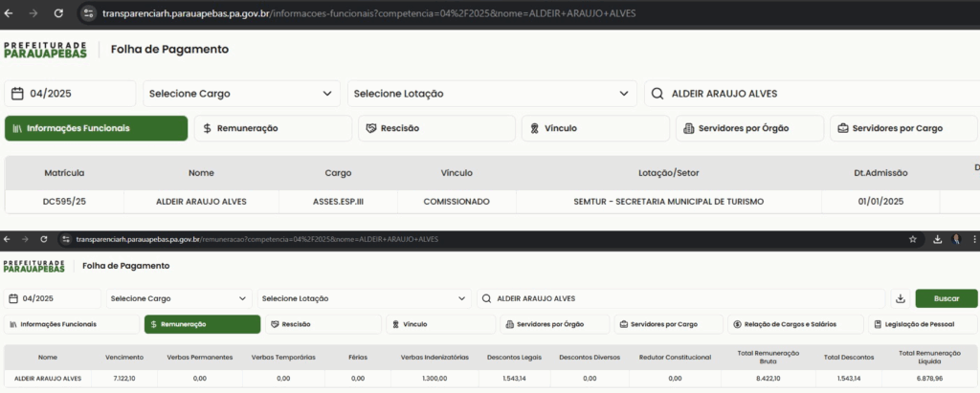Click the green Buscar button
The height and width of the screenshot is (393, 980).
(x=947, y=298)
